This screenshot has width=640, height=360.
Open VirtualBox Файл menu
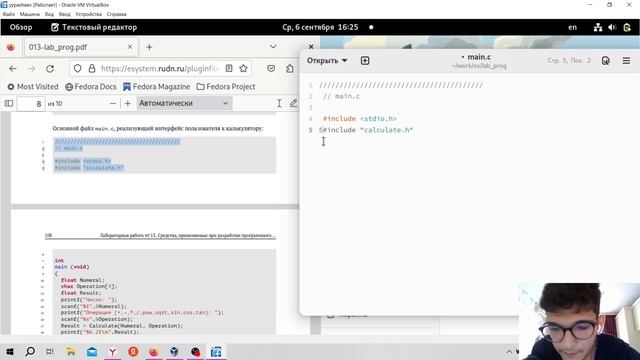click(9, 14)
